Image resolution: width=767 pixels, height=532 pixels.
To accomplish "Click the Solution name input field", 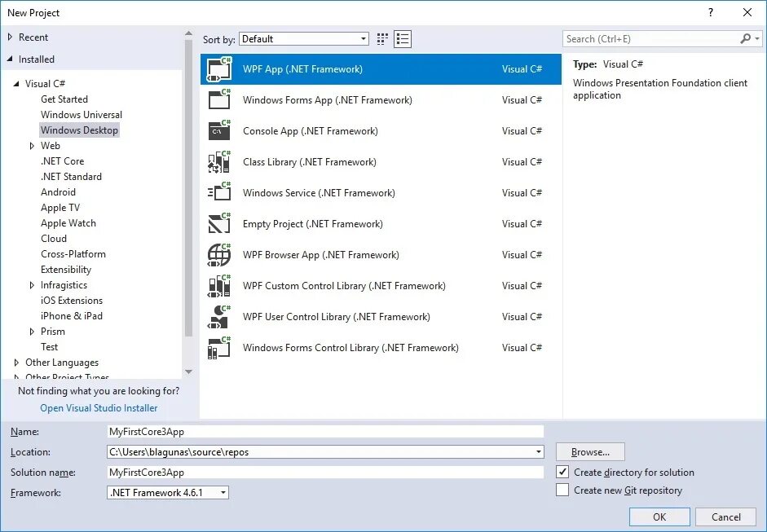I will (x=325, y=473).
